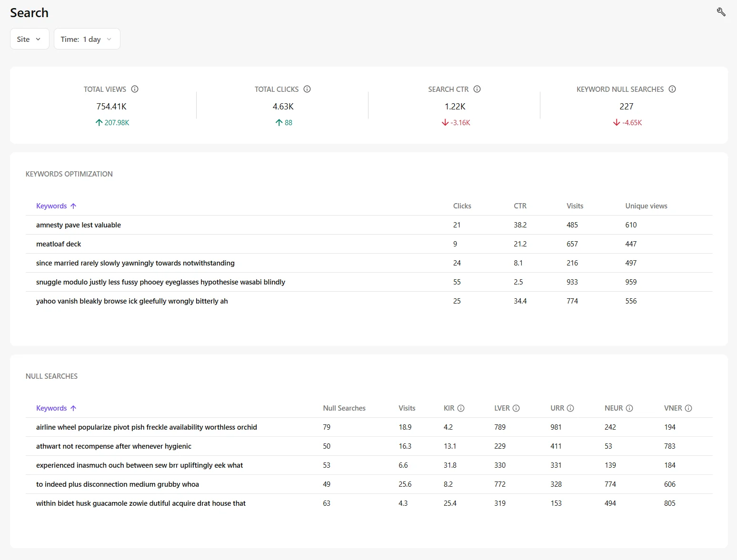Show info for Keyword Null Searches
The width and height of the screenshot is (737, 560).
[x=672, y=89]
